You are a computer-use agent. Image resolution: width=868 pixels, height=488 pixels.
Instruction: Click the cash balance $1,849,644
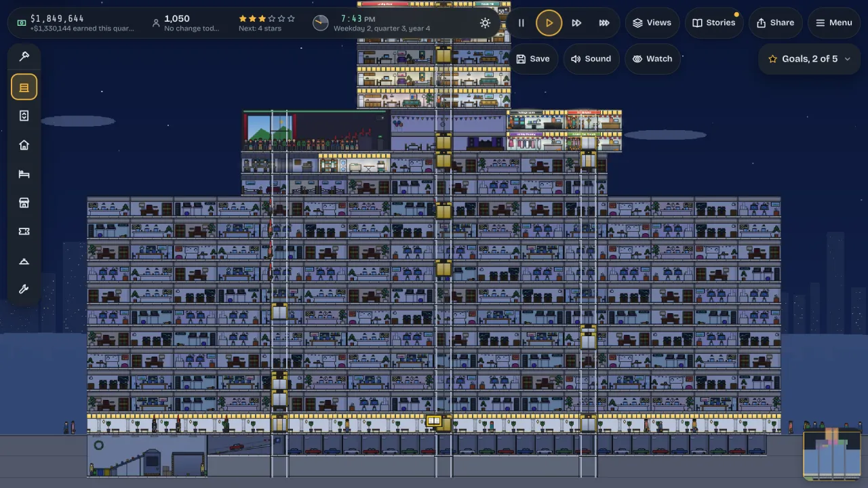[57, 18]
